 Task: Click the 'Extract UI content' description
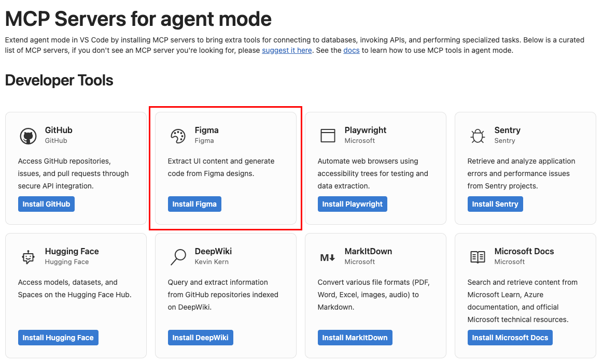(221, 167)
